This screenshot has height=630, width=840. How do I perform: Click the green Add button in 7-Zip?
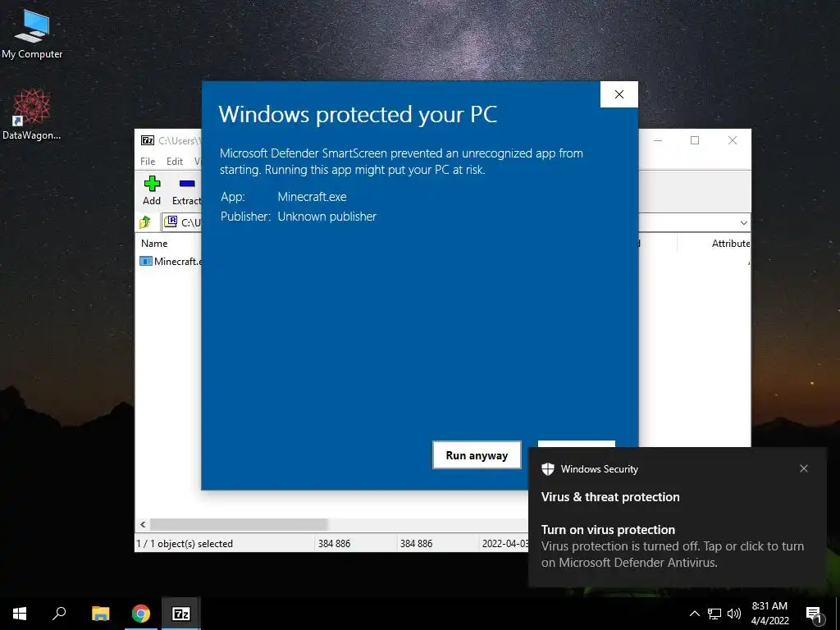click(152, 190)
